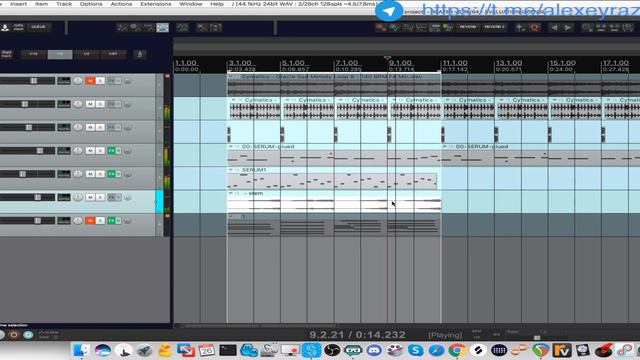Click the highlighted envelope toolbar icon
640x360 pixels.
pos(162,27)
